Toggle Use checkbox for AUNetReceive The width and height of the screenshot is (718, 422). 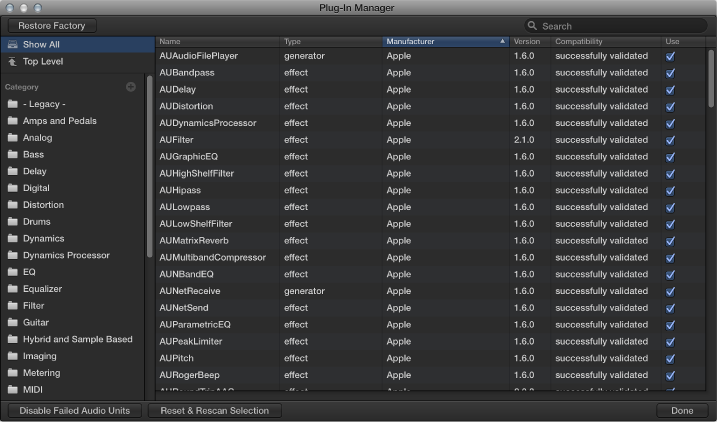pos(670,291)
